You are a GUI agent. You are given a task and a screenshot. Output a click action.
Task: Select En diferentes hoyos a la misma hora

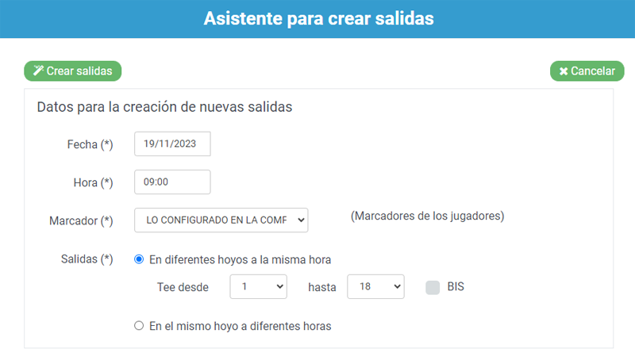139,259
